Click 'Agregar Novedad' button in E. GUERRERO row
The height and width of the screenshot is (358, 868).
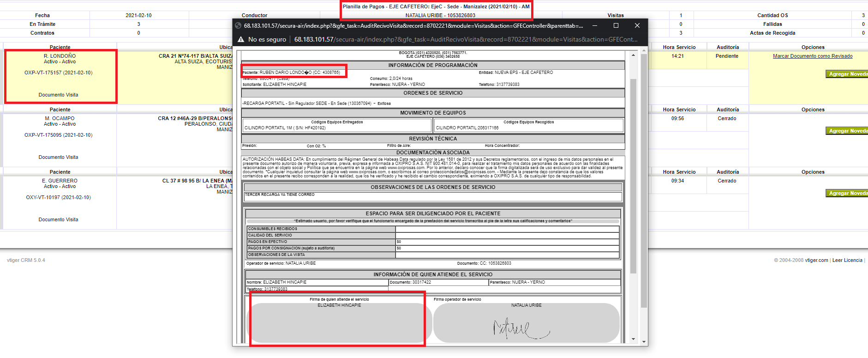(847, 193)
